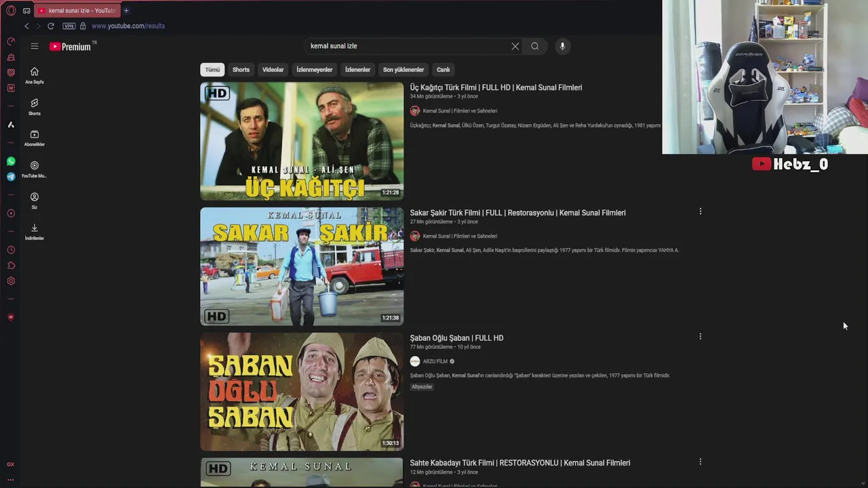Click channel avatar under Üç Kağıtçı
Viewport: 868px width, 488px height.
click(x=415, y=111)
